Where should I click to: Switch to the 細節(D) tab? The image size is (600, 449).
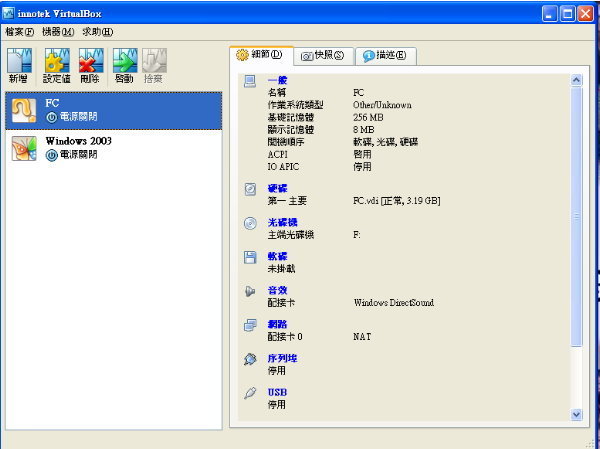[x=261, y=55]
